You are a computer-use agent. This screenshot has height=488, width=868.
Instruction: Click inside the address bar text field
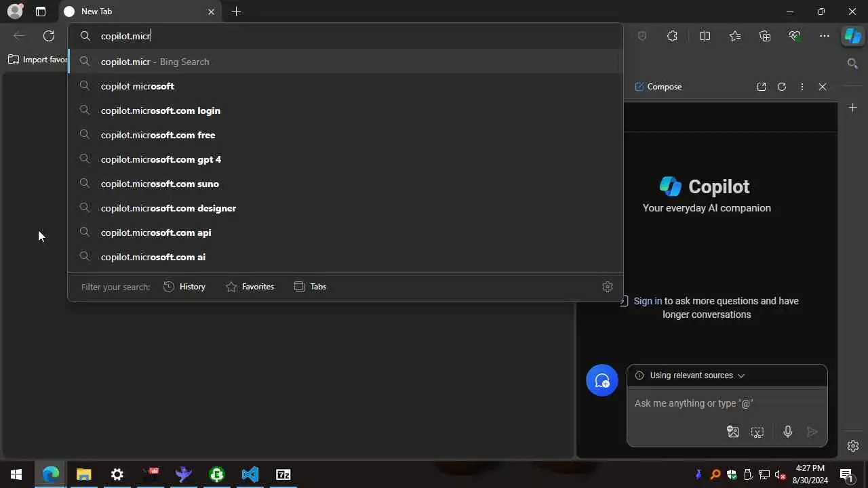point(345,36)
